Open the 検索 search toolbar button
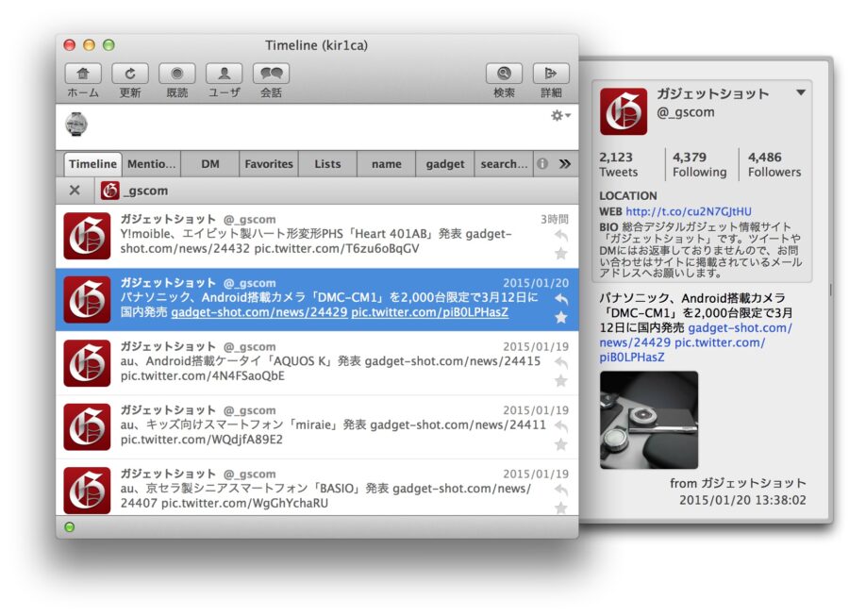 [504, 74]
